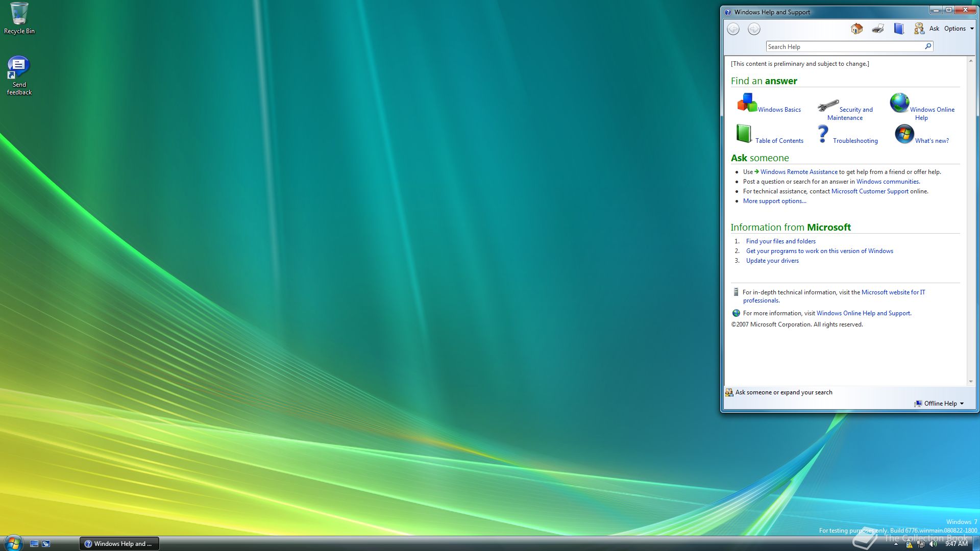
Task: Open Windows Online Help globe icon
Action: pyautogui.click(x=899, y=103)
